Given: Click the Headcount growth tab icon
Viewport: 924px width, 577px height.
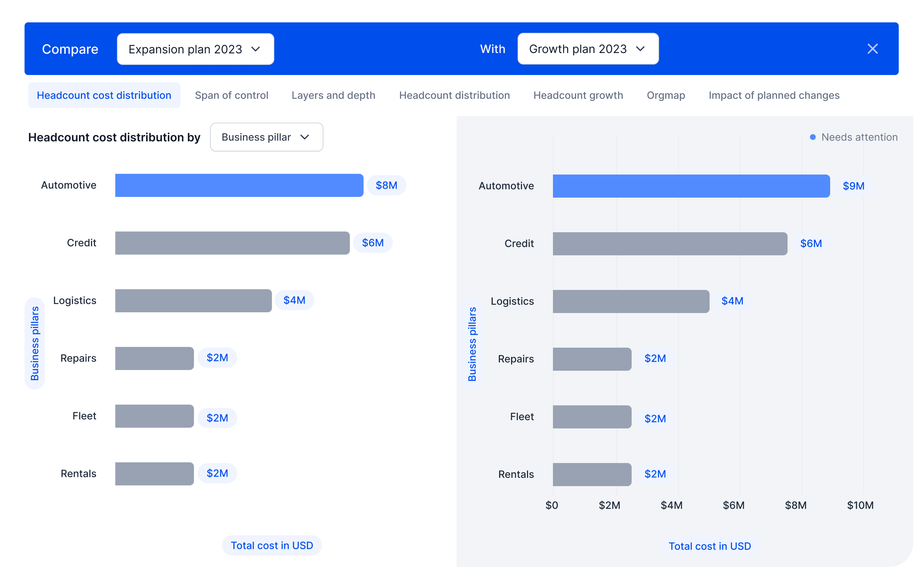Looking at the screenshot, I should coord(577,94).
